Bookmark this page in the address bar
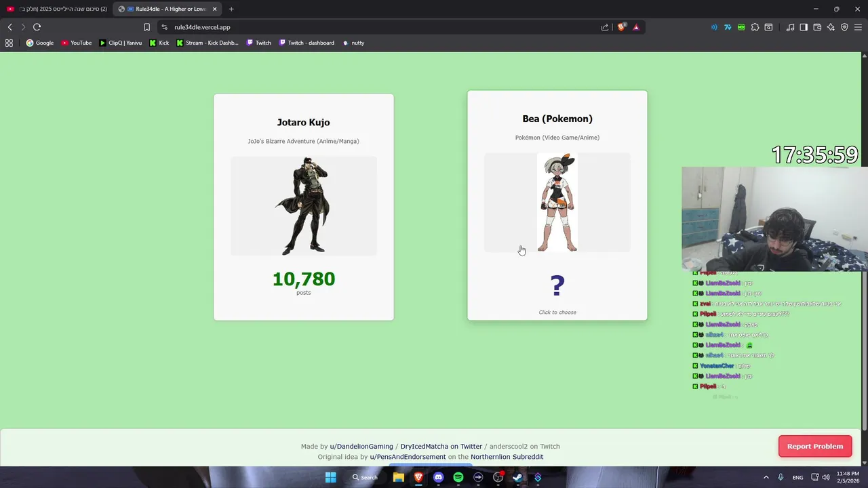 pyautogui.click(x=146, y=27)
